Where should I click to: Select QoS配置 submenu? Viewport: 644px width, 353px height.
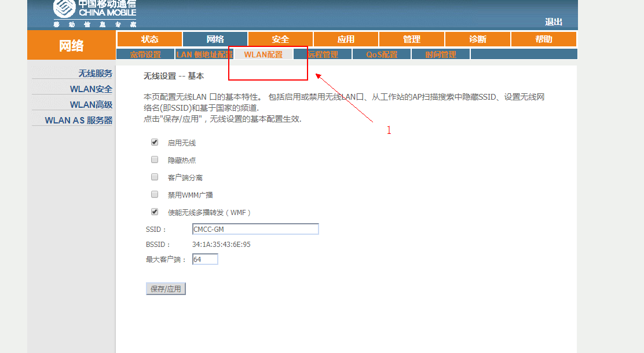click(x=382, y=54)
